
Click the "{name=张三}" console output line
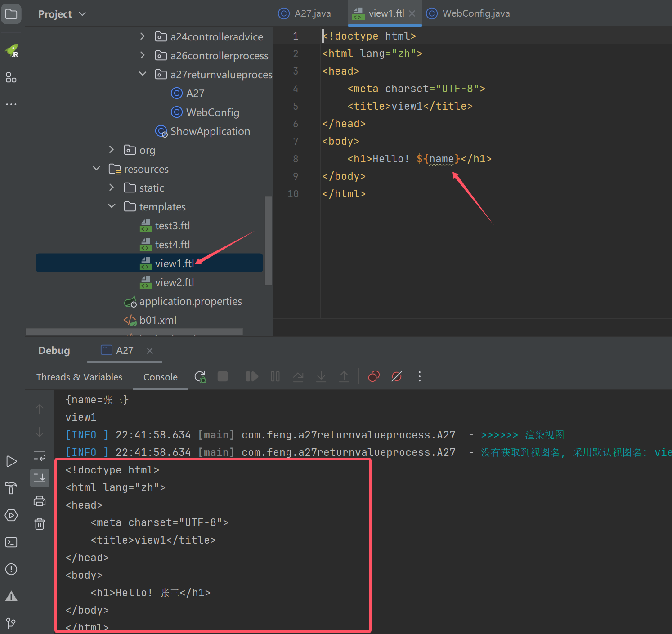97,400
